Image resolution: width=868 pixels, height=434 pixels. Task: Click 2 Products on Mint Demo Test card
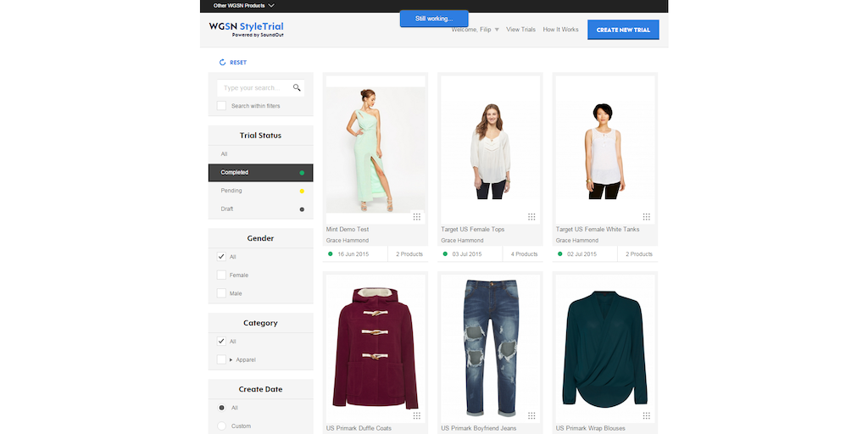(409, 254)
